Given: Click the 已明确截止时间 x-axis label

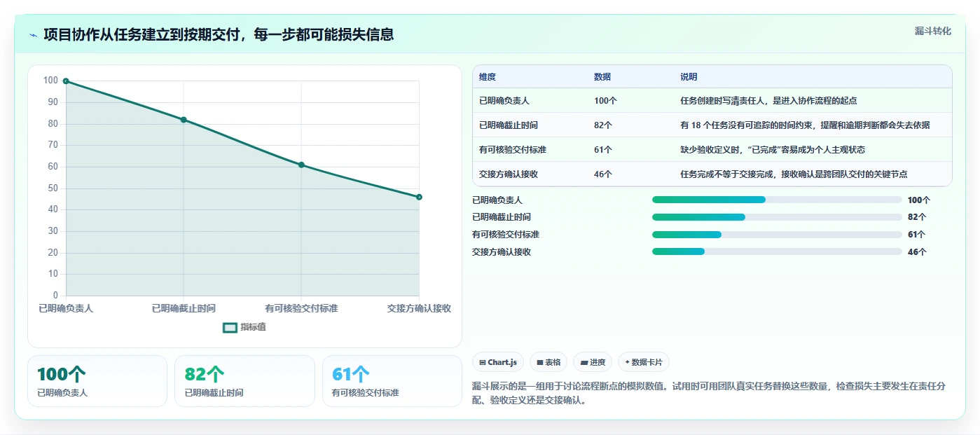Looking at the screenshot, I should coord(184,308).
